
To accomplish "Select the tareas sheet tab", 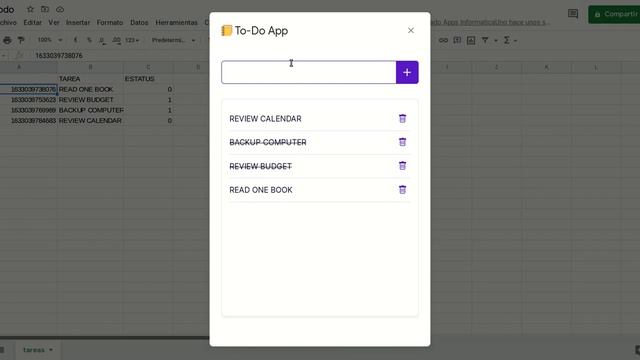I will point(34,350).
